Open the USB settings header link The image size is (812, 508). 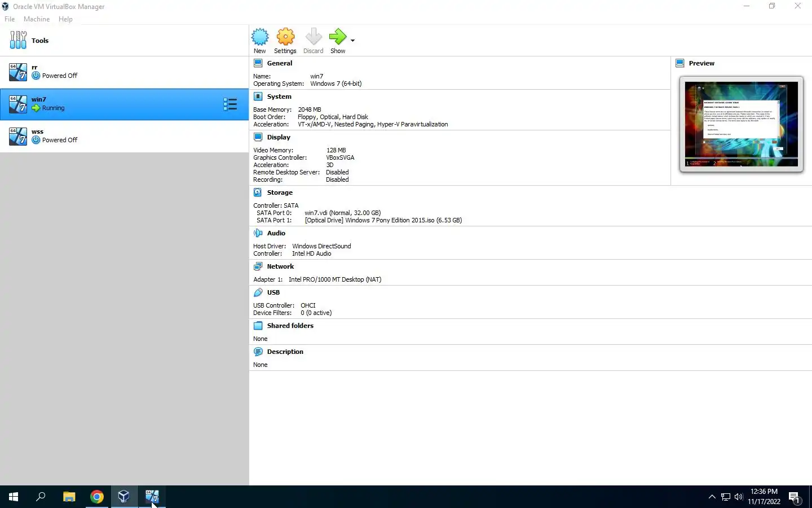pyautogui.click(x=273, y=292)
